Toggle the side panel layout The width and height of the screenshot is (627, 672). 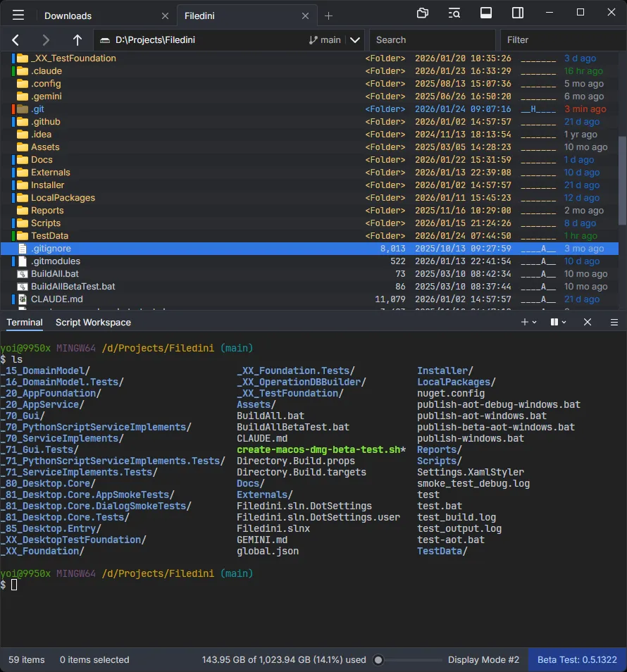(518, 13)
